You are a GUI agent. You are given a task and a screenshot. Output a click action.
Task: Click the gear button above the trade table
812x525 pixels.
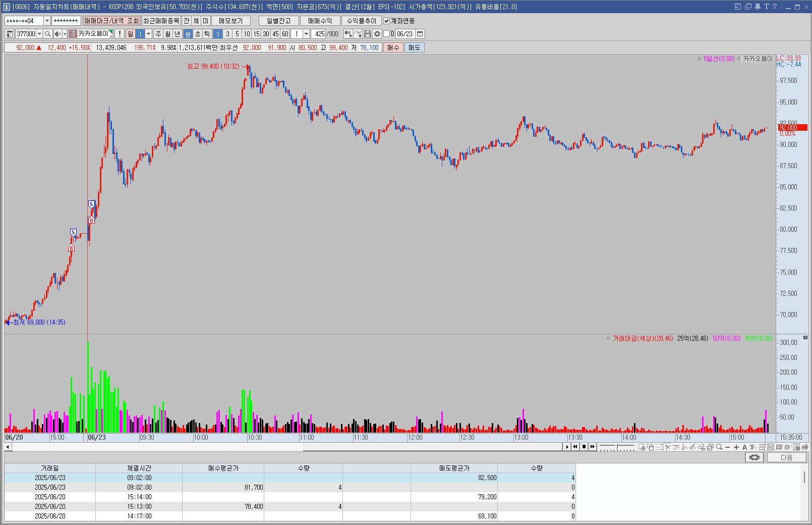point(755,457)
